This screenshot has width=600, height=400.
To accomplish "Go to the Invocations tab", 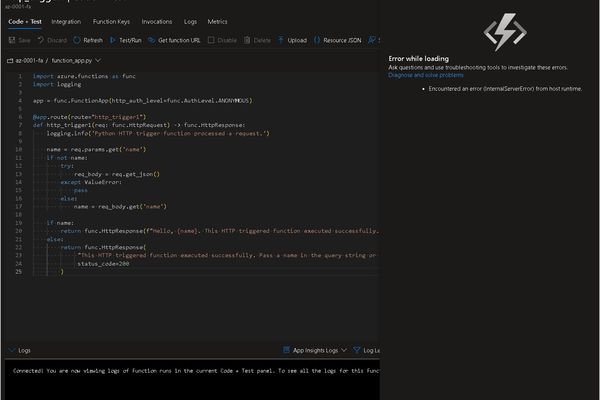I will tap(157, 22).
